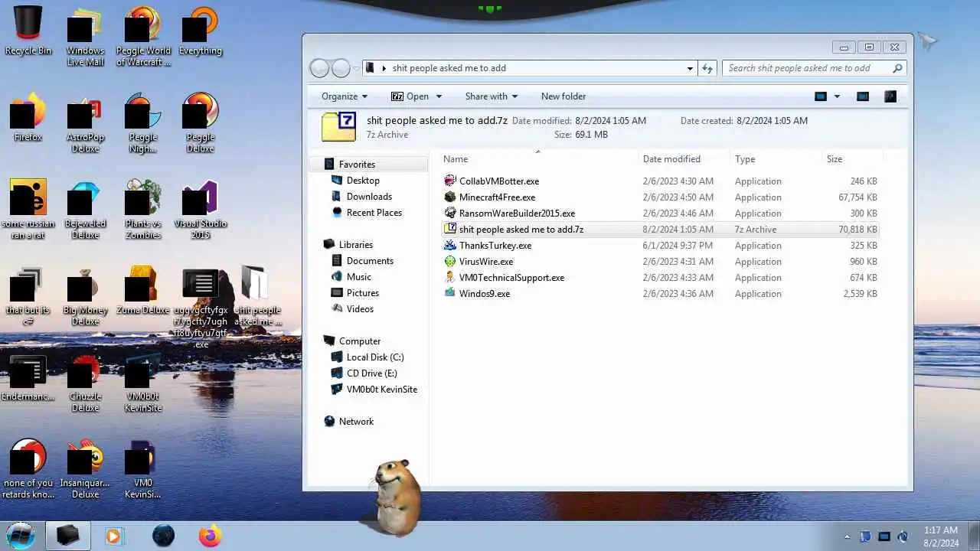Refresh the folder using address bar button
This screenshot has height=551, width=980.
point(707,68)
